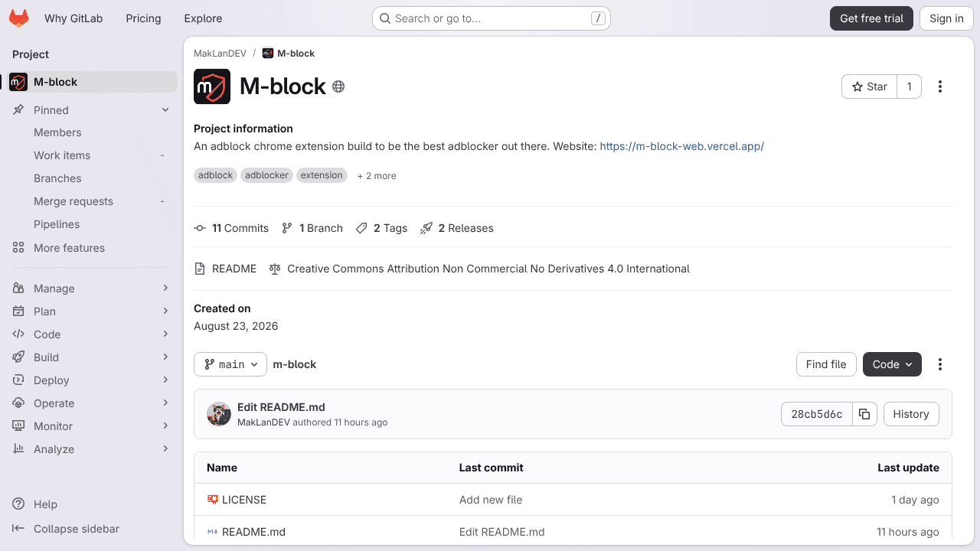
Task: Click the large M-block project logo
Action: point(212,86)
